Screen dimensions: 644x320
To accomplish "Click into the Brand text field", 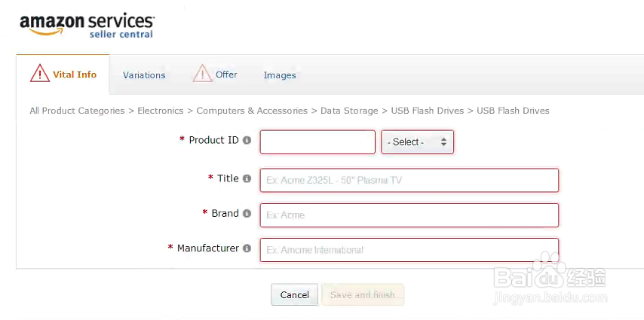I will coord(409,215).
